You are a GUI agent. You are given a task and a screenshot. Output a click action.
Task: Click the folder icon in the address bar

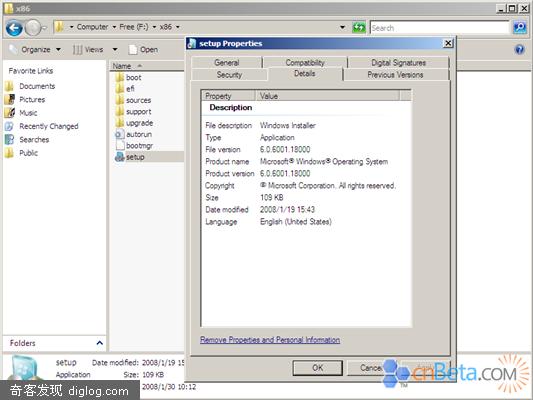click(x=59, y=27)
